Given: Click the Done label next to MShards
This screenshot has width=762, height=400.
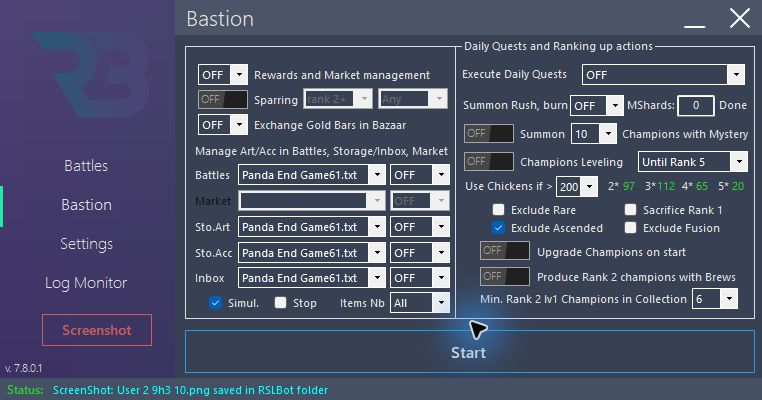Looking at the screenshot, I should point(732,105).
